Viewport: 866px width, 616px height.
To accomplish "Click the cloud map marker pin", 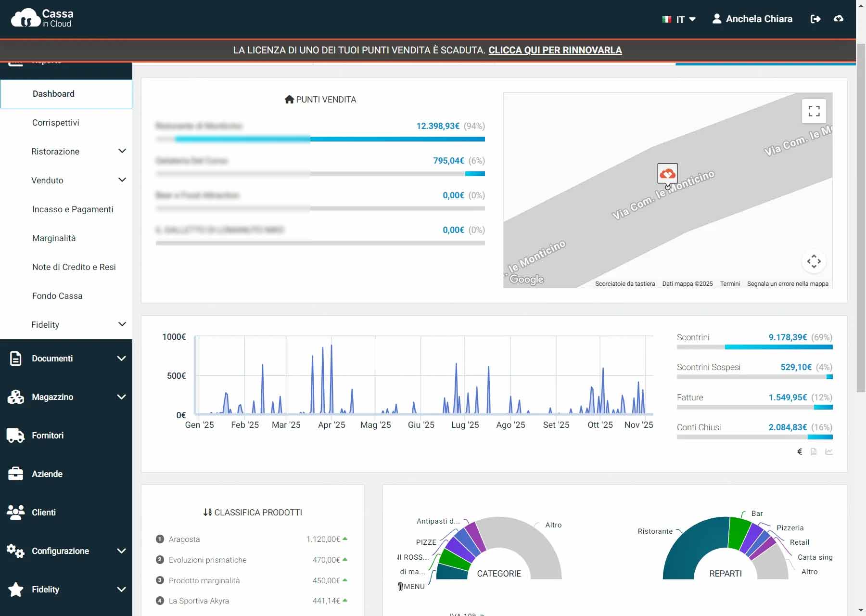I will click(x=667, y=174).
